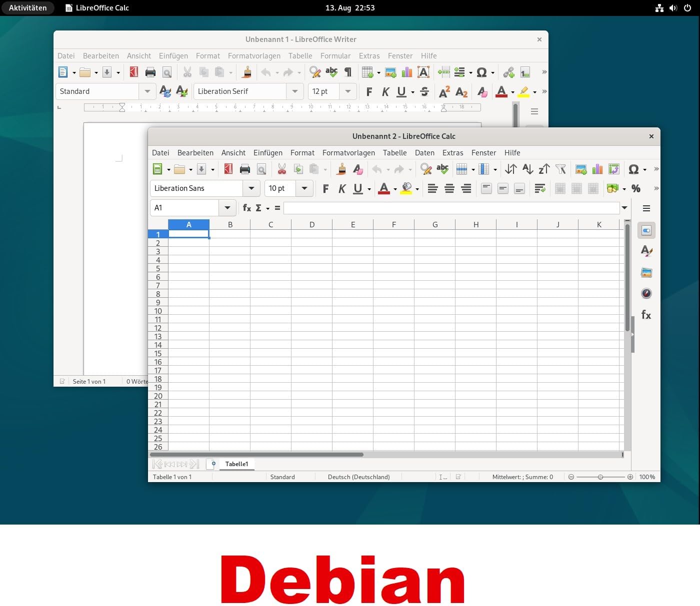Expand the formula bar in Calc

coord(624,208)
